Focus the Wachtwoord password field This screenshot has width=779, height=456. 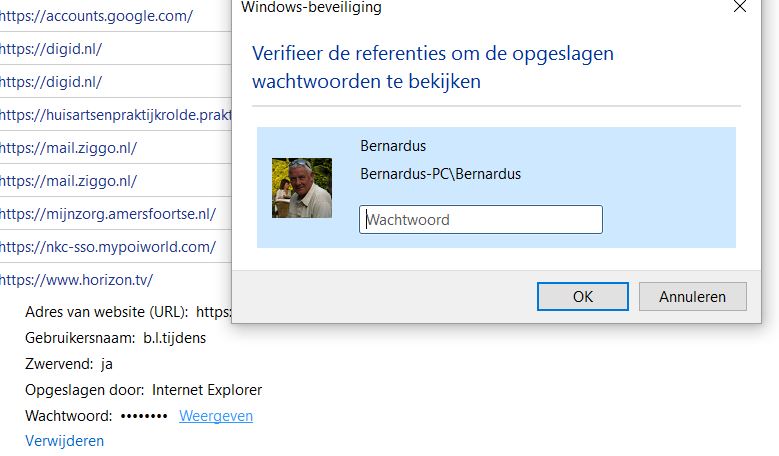point(481,220)
